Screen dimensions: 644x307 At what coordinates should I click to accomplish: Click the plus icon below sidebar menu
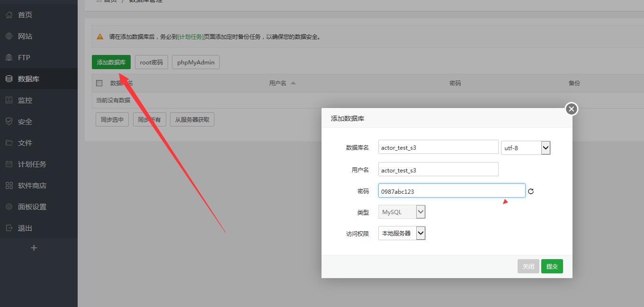[34, 248]
